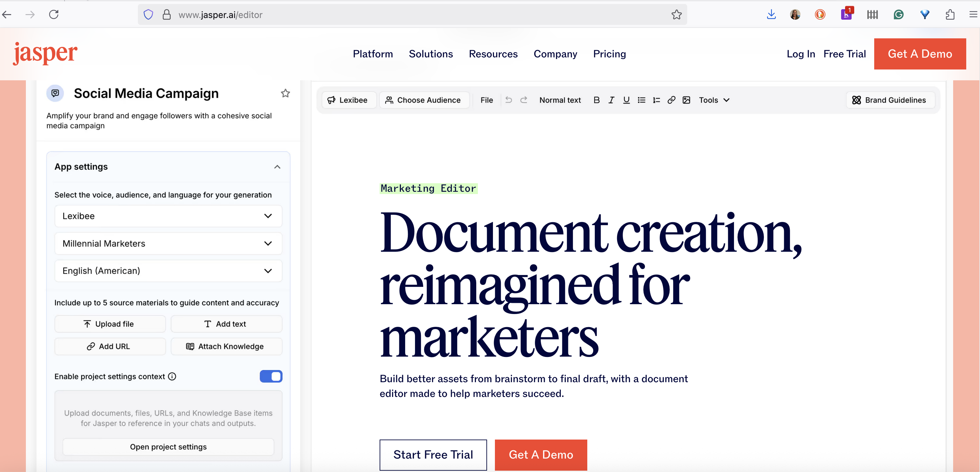
Task: Collapse the App settings section
Action: pos(277,167)
